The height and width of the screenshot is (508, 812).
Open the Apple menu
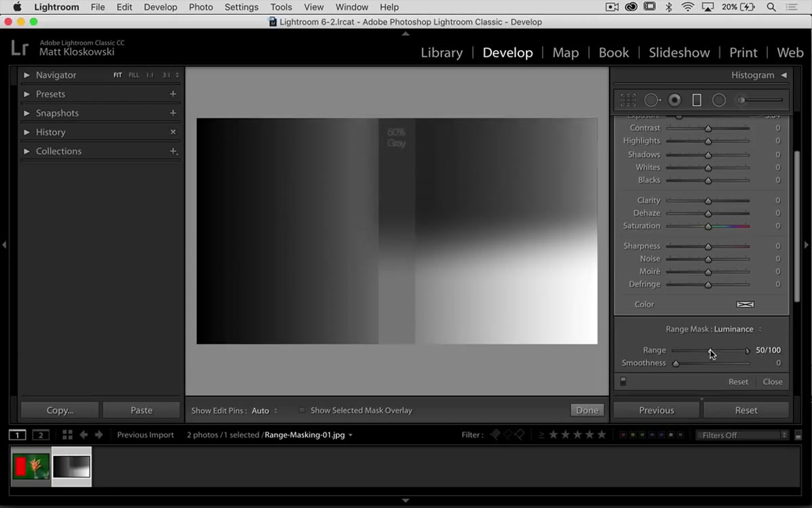point(17,7)
